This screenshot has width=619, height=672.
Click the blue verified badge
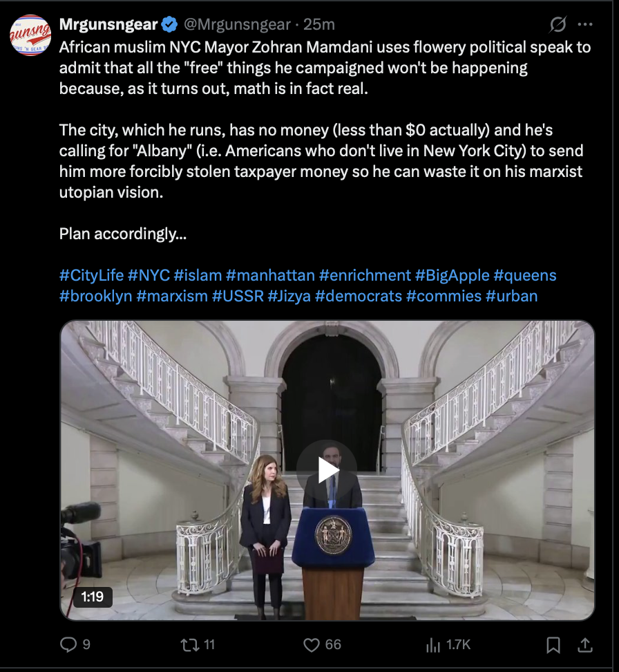pos(170,24)
